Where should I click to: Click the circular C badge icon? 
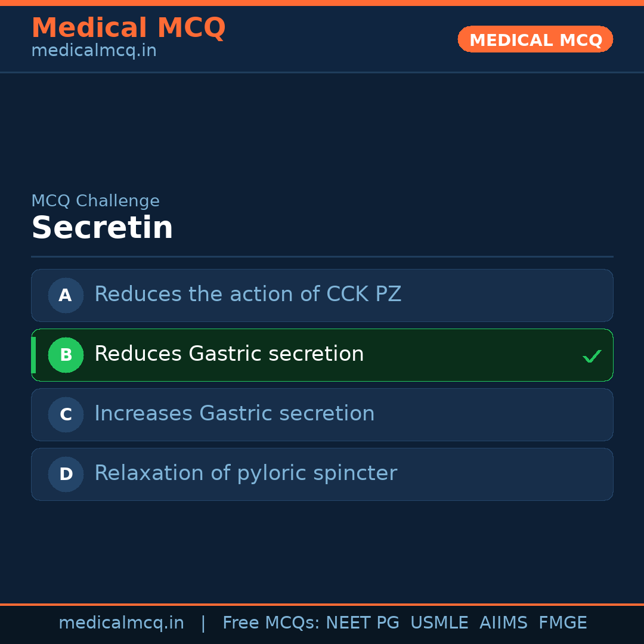(66, 414)
